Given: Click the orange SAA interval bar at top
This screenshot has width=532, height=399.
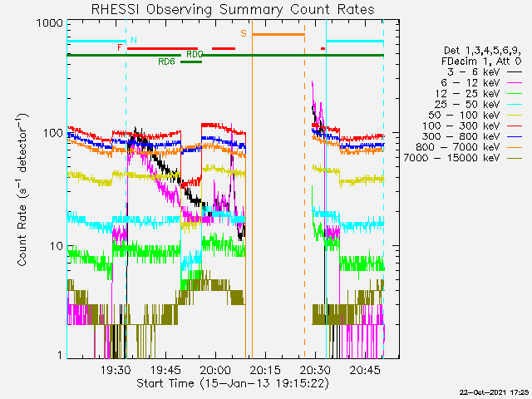Looking at the screenshot, I should pyautogui.click(x=278, y=34).
